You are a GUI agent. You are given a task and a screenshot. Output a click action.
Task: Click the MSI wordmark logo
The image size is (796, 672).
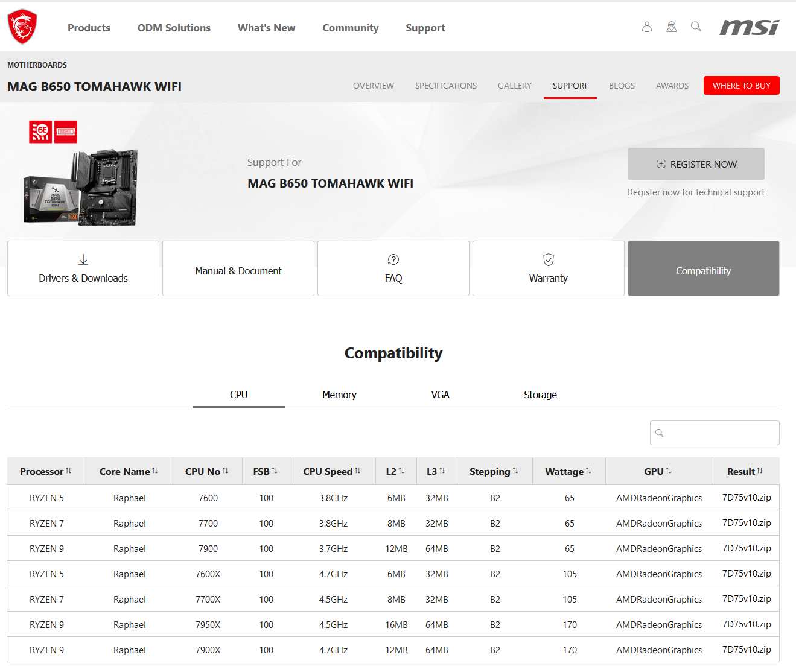pyautogui.click(x=749, y=28)
